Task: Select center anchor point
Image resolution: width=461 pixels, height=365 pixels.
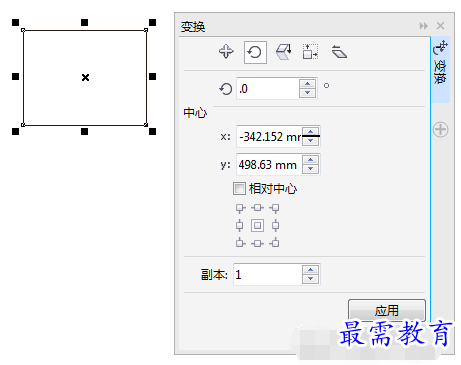Action: pyautogui.click(x=257, y=226)
